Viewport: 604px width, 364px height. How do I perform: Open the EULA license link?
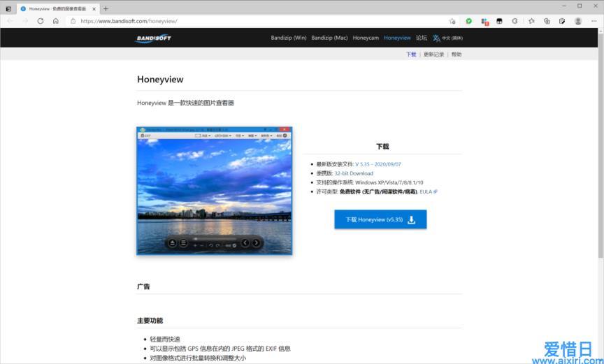tap(426, 191)
